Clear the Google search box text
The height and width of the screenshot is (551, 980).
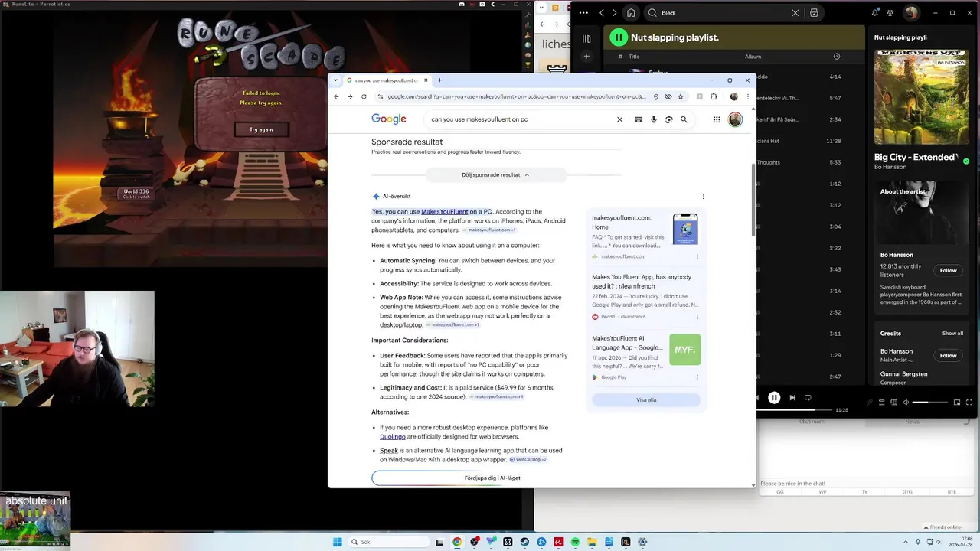(619, 119)
